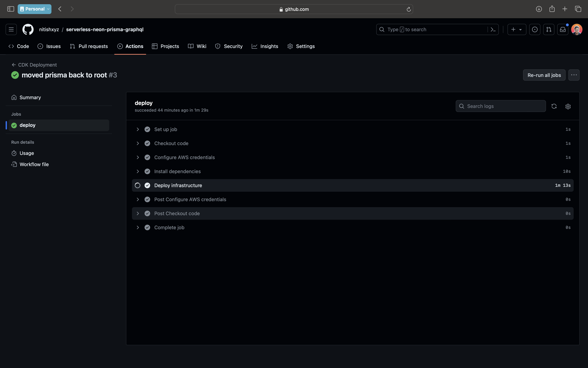Expand the Configure AWS credentials step
The width and height of the screenshot is (588, 368).
138,158
